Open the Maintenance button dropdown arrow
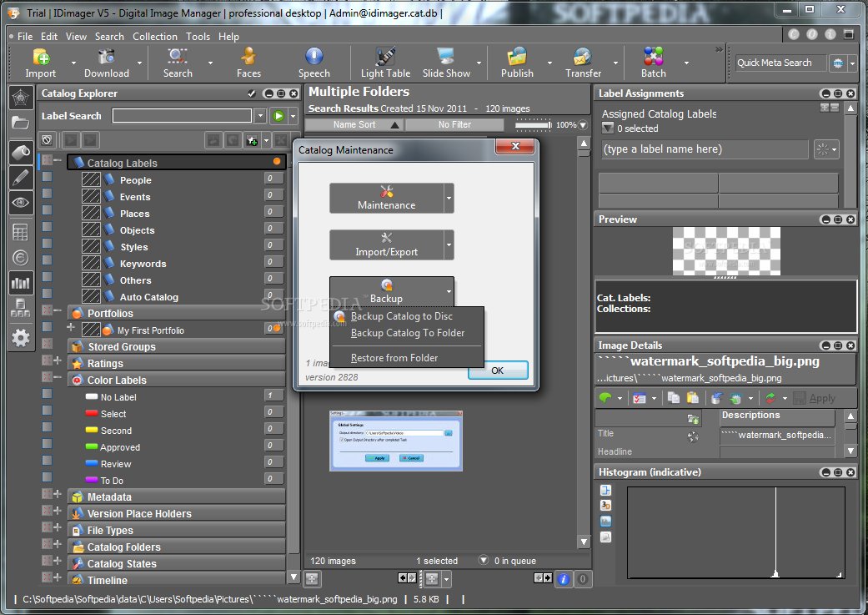868x615 pixels. pyautogui.click(x=449, y=199)
